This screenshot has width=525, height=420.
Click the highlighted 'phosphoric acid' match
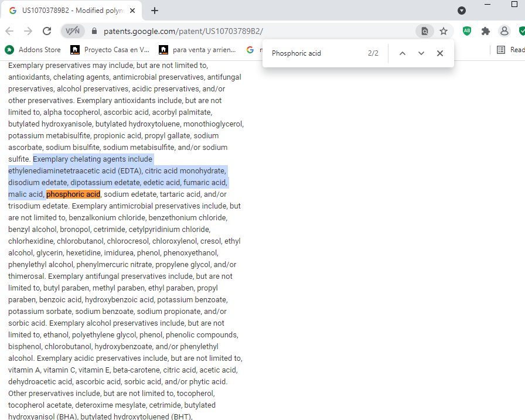[73, 194]
